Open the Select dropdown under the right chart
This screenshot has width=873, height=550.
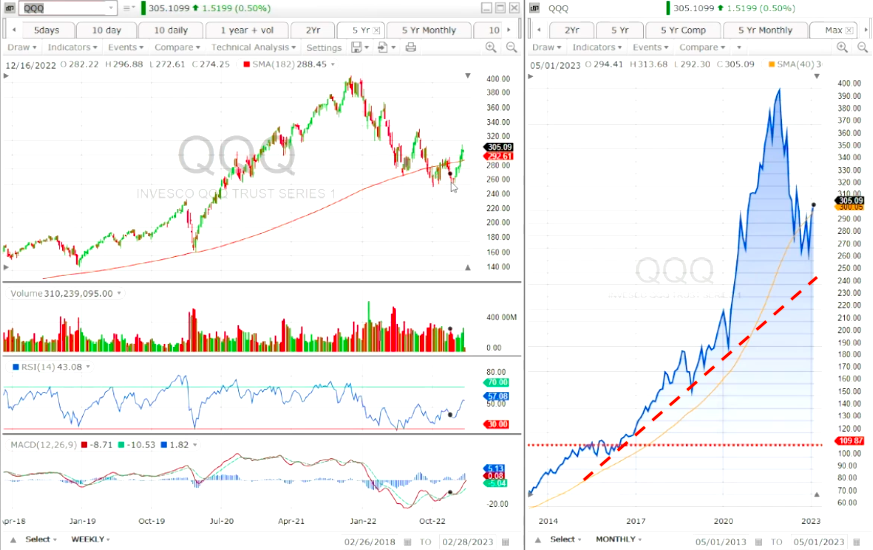coord(566,539)
